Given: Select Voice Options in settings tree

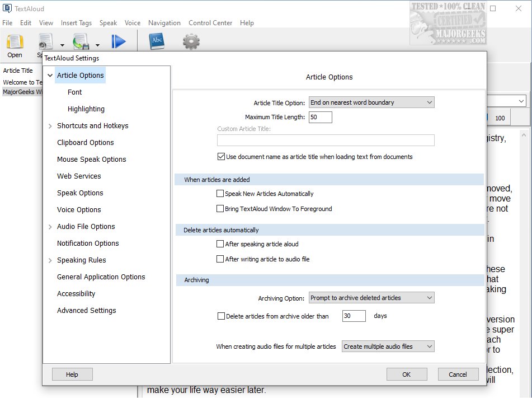Looking at the screenshot, I should 79,210.
